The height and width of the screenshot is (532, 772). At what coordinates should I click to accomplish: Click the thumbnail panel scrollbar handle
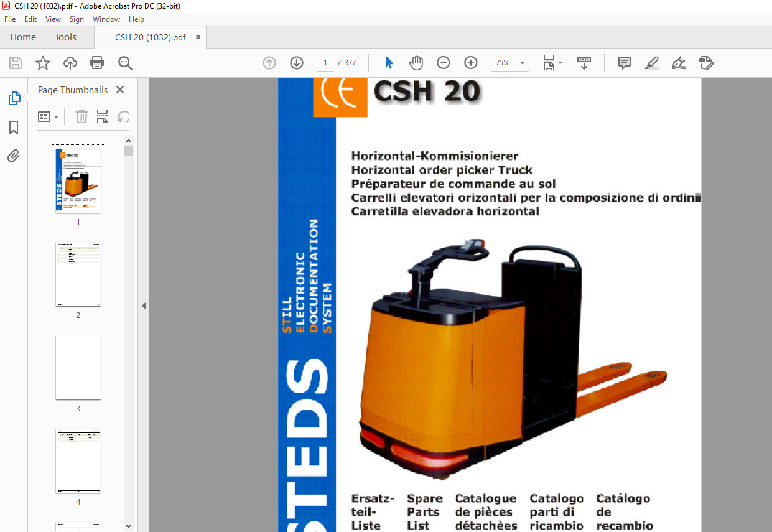coord(129,151)
